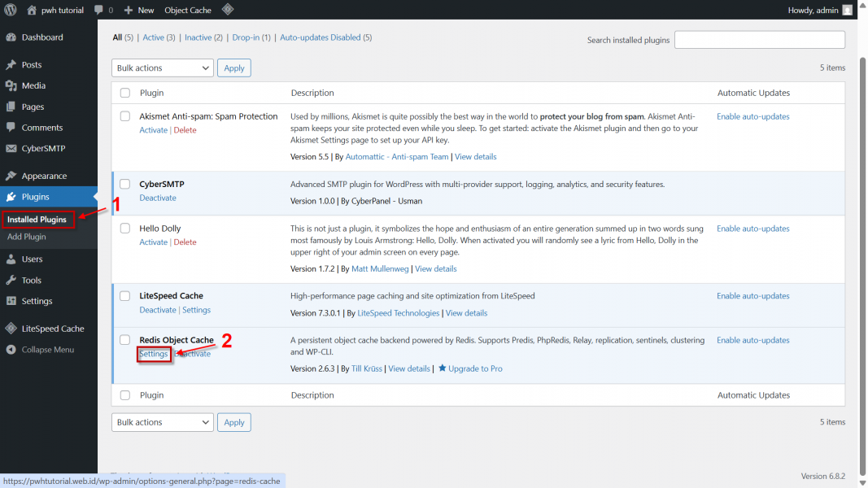Image resolution: width=868 pixels, height=488 pixels.
Task: Click the plus icon next to New
Action: pos(129,10)
